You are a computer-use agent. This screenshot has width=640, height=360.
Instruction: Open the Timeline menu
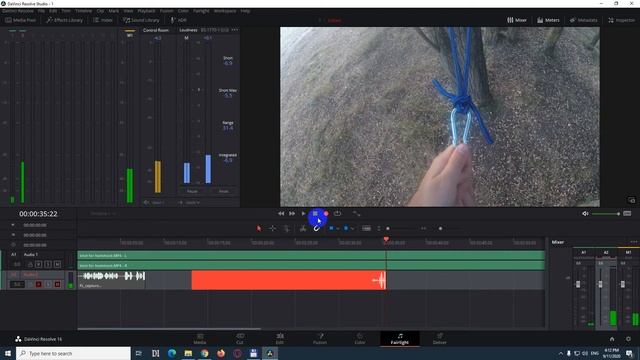[83, 11]
